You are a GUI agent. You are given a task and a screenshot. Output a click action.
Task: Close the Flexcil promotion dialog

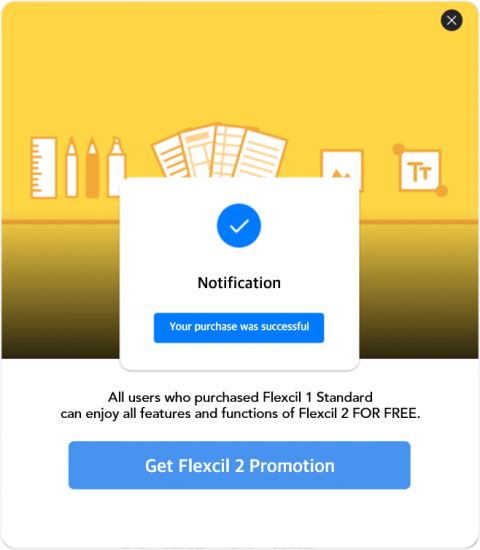[x=451, y=20]
